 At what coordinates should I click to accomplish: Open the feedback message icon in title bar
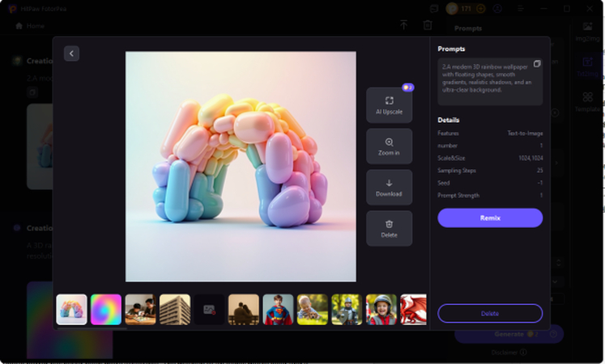coord(434,8)
